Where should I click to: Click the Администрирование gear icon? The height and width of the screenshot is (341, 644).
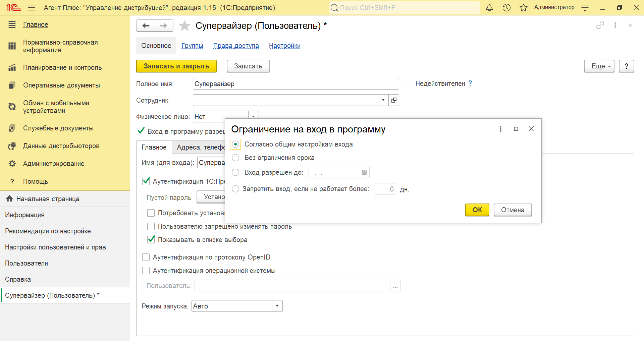click(x=12, y=164)
